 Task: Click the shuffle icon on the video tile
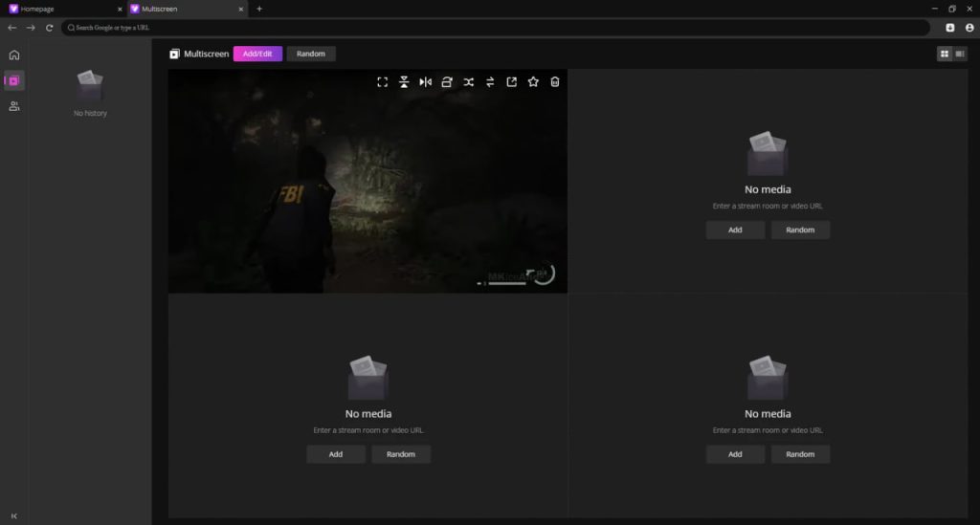[x=469, y=82]
